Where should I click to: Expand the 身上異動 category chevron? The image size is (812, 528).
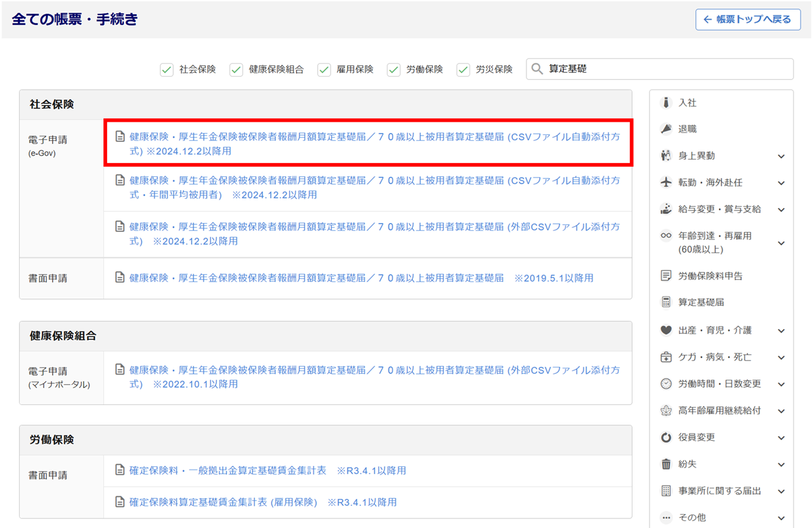coord(781,157)
